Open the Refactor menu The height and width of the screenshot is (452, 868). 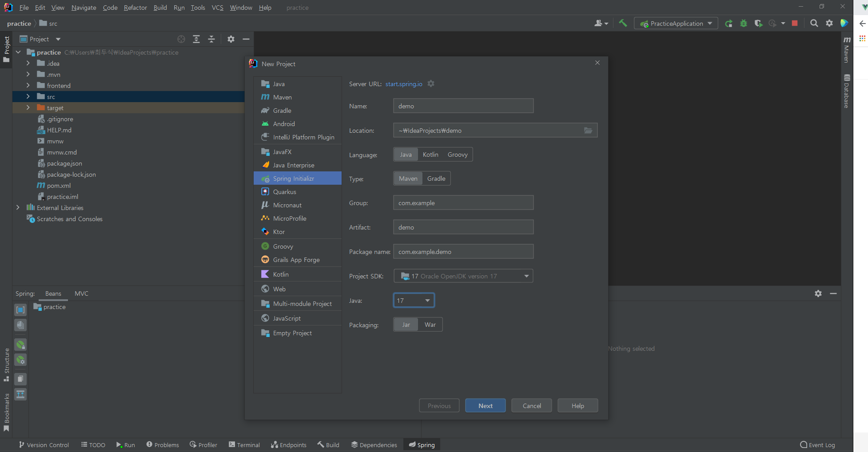point(135,8)
